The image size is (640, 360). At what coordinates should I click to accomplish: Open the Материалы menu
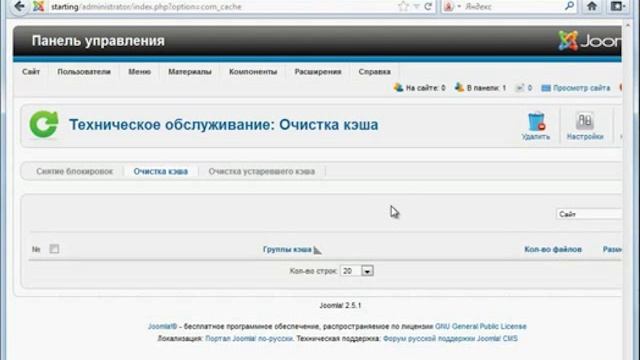tap(190, 72)
